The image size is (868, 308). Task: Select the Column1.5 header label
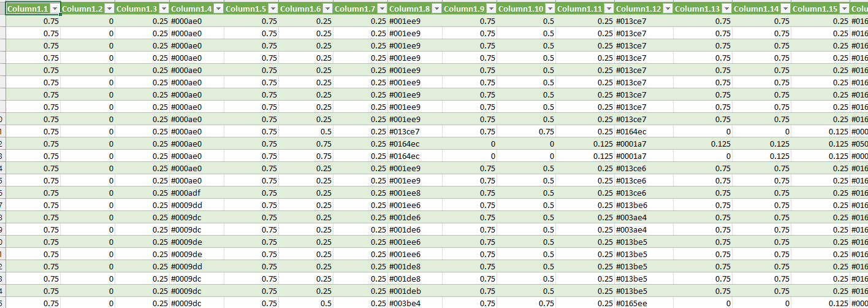point(245,9)
